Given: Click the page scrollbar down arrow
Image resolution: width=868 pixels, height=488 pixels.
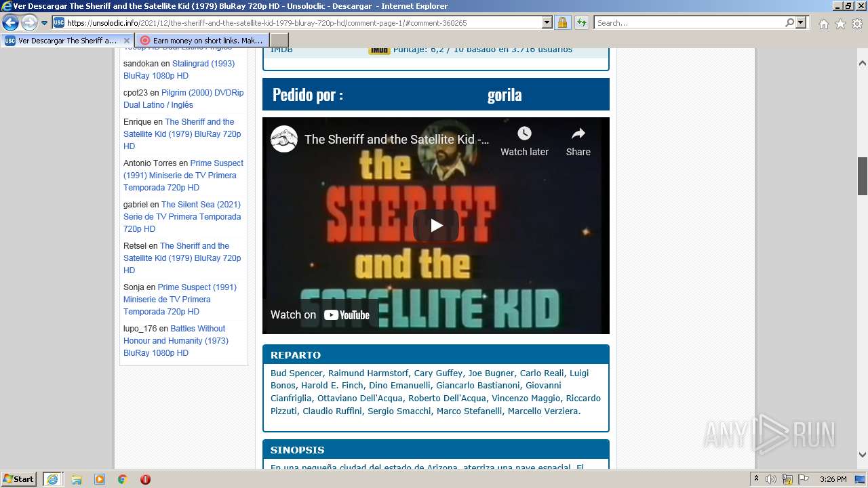Looking at the screenshot, I should [863, 455].
